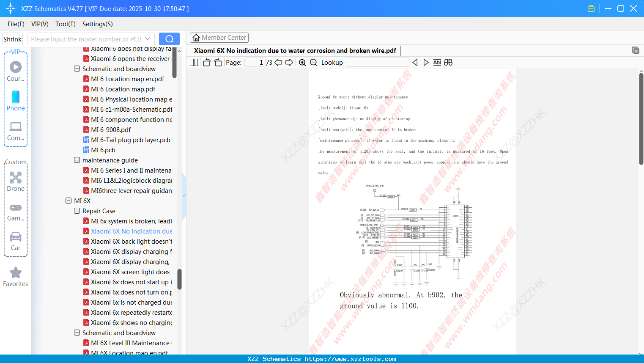Image resolution: width=644 pixels, height=363 pixels.
Task: Click the file tree vertical scrollbar thumb
Action: (179, 279)
